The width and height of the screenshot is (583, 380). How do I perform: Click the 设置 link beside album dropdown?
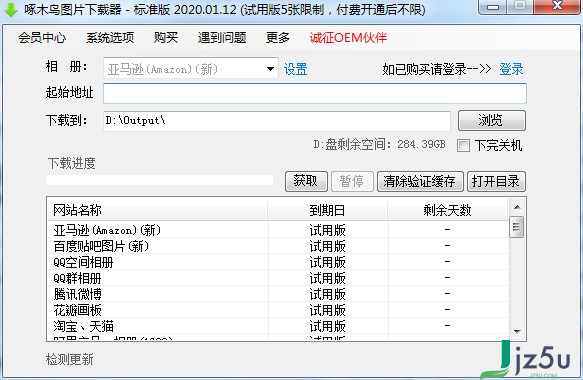[x=296, y=69]
